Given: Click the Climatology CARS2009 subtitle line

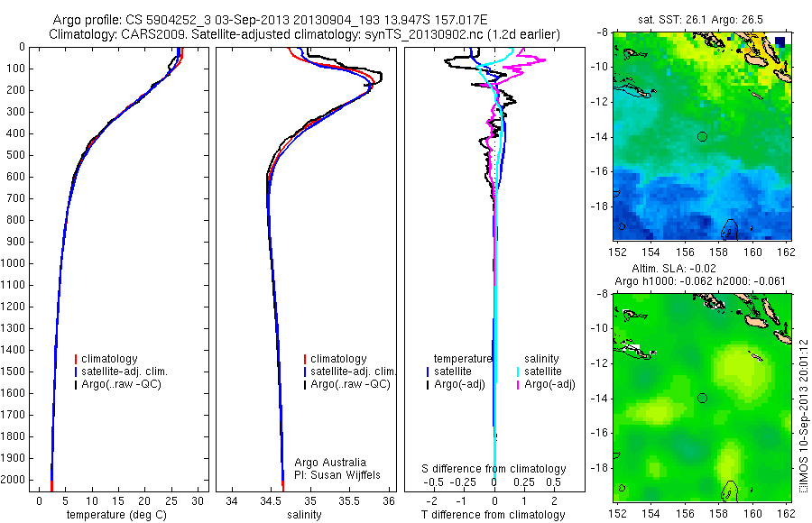Looking at the screenshot, I should coord(305,34).
